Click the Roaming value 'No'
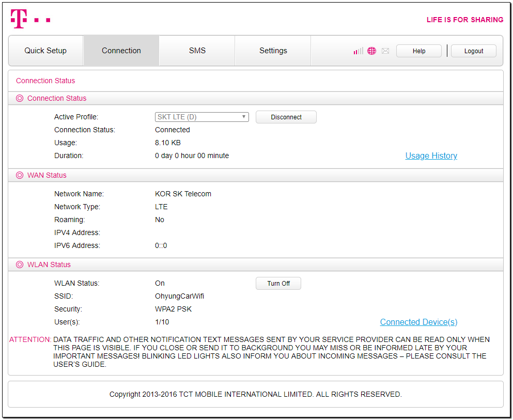This screenshot has width=513, height=420. (x=160, y=220)
